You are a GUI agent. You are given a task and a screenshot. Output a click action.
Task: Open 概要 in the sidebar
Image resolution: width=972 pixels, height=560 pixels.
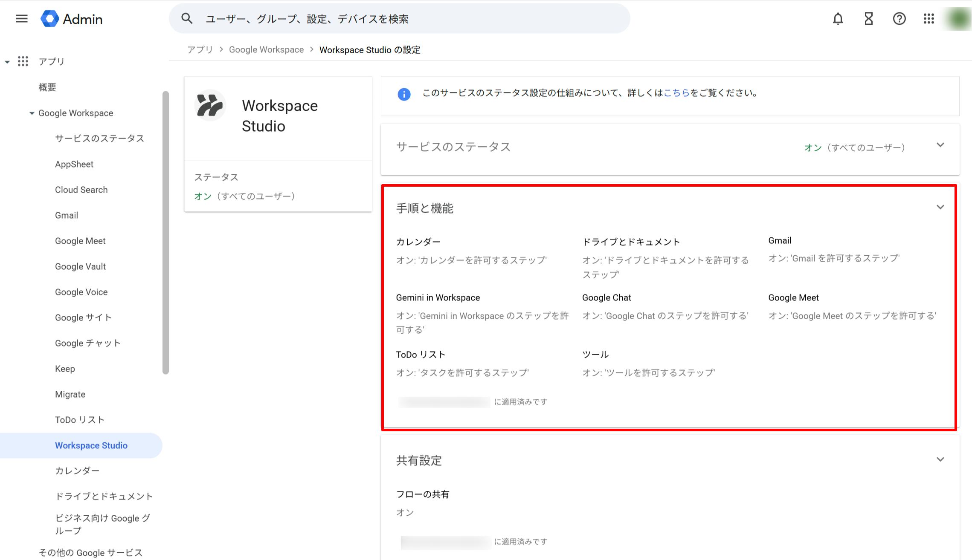click(47, 87)
